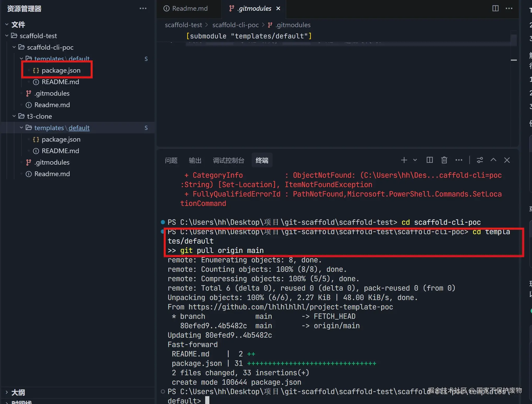
Task: Open editor more actions ellipsis menu
Action: click(x=509, y=8)
